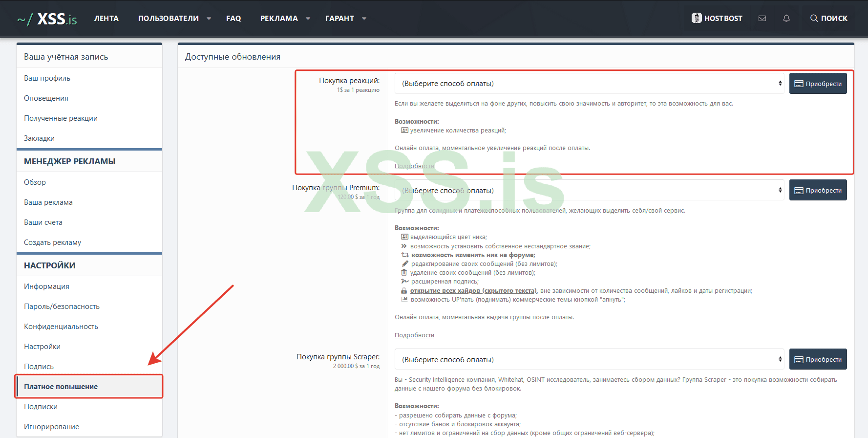This screenshot has height=438, width=868.
Task: Click the НАСТРОЙКИ section heading
Action: (x=50, y=265)
